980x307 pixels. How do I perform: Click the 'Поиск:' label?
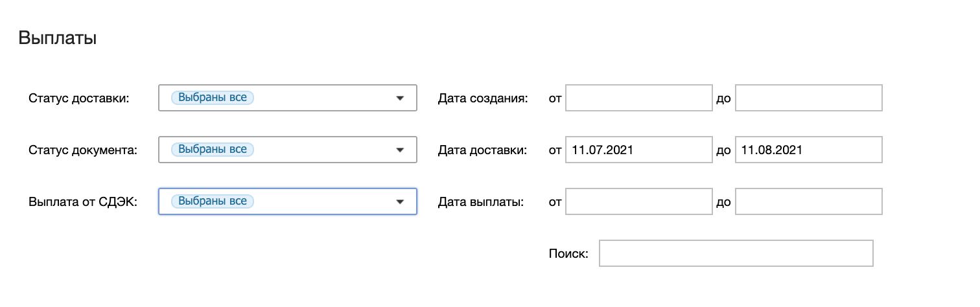[568, 254]
